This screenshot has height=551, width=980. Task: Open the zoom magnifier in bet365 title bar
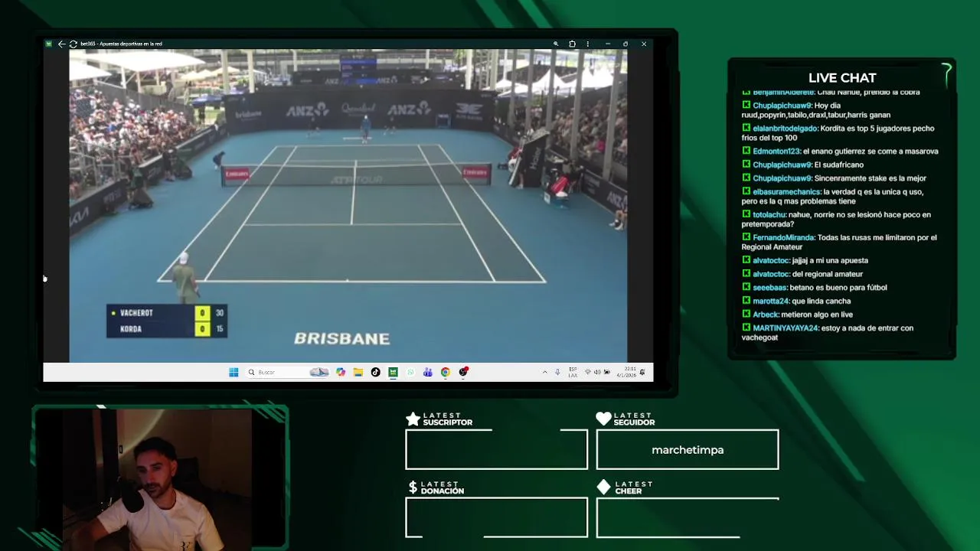(556, 44)
